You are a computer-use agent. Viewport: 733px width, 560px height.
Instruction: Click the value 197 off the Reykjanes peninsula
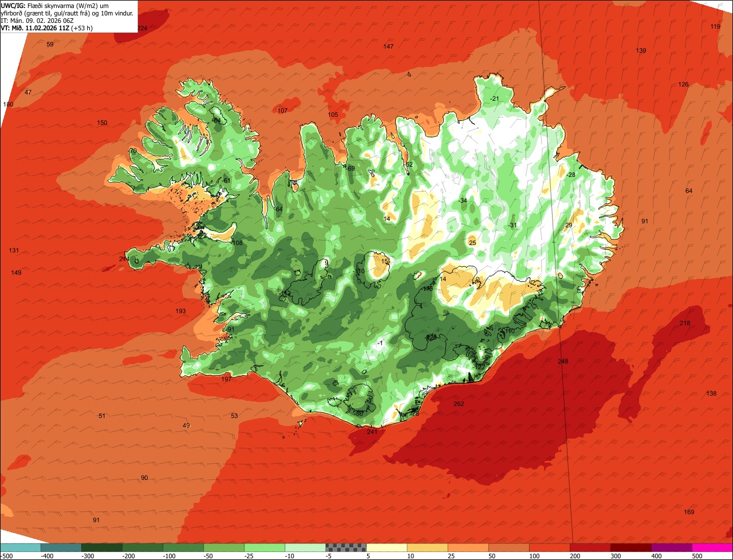click(226, 379)
